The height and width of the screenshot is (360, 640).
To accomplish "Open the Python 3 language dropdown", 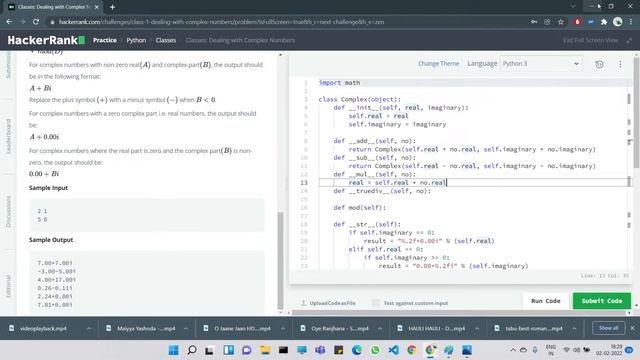I will (541, 64).
